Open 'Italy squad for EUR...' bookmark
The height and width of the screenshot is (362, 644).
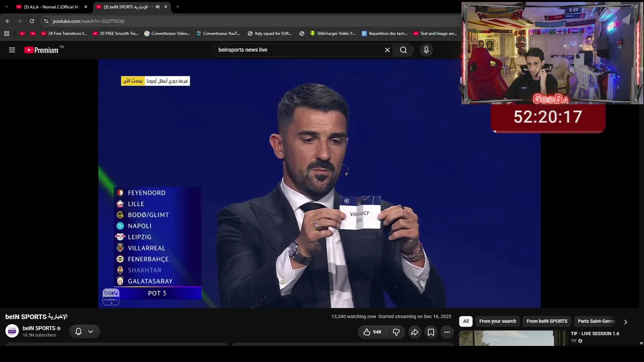(x=270, y=34)
